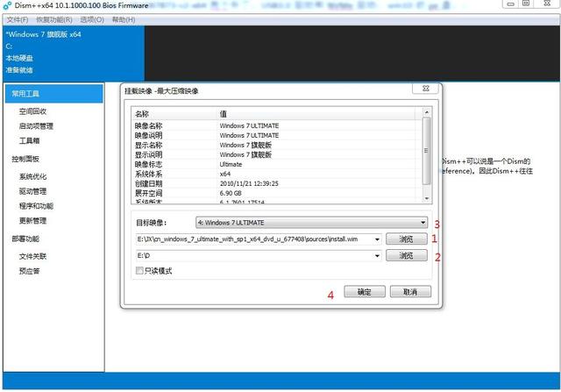The image size is (561, 392).
Task: Click the 名称 column header
Action: pos(174,114)
